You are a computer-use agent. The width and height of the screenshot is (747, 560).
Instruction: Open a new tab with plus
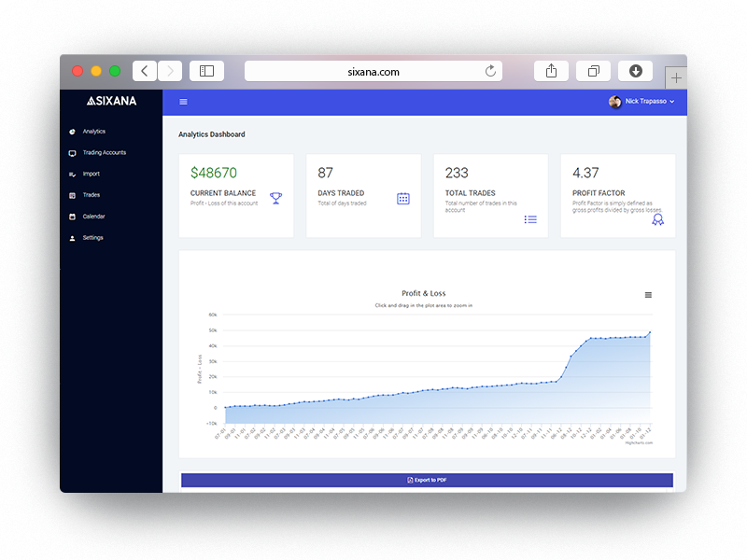676,78
